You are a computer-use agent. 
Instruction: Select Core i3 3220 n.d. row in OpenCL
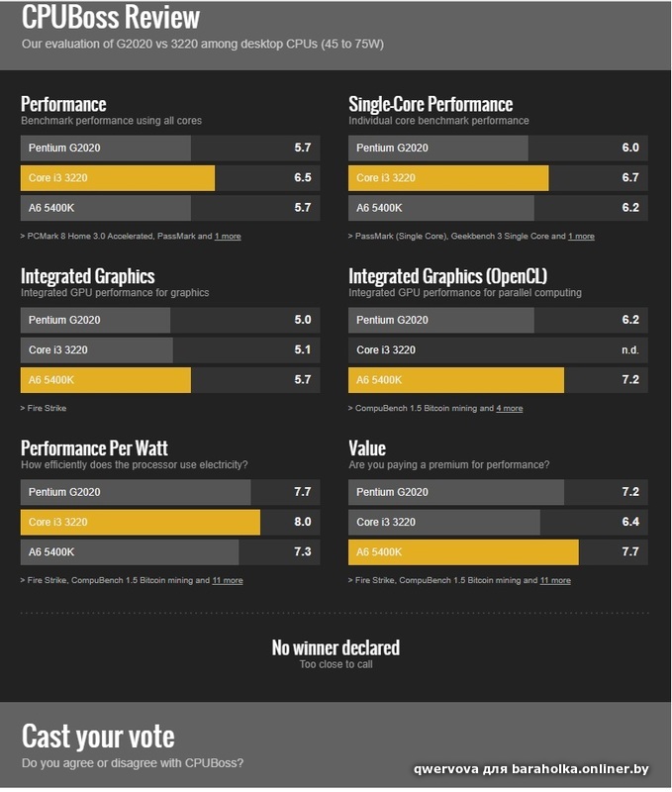click(x=498, y=350)
